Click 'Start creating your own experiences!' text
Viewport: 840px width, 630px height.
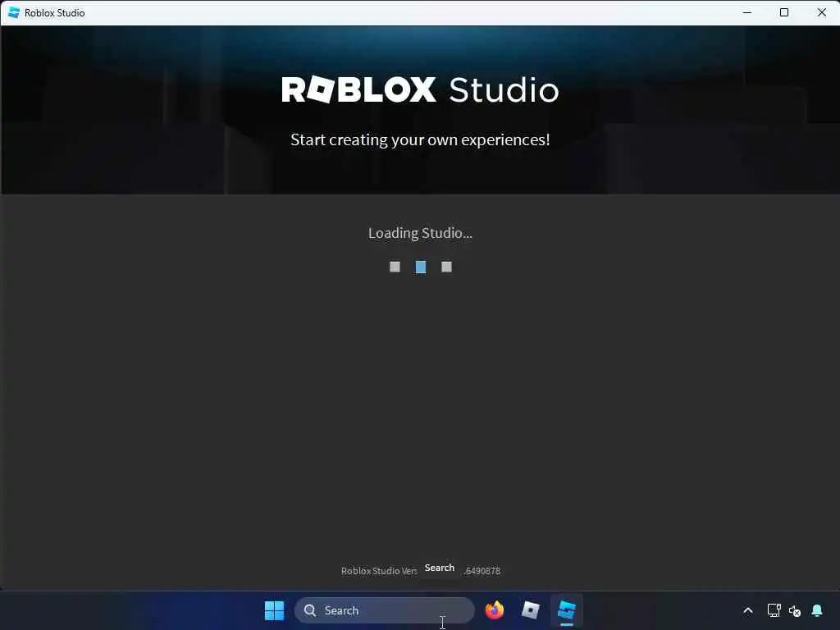(420, 139)
